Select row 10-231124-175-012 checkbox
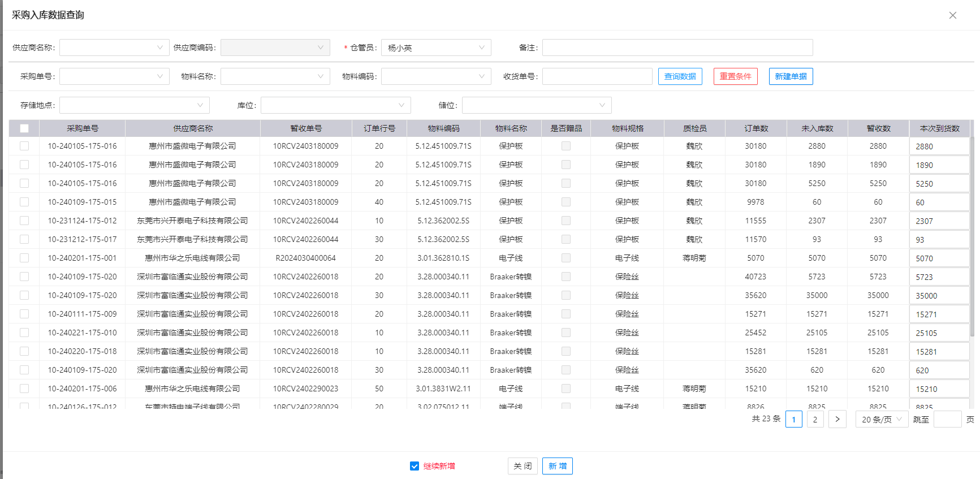 (x=24, y=221)
